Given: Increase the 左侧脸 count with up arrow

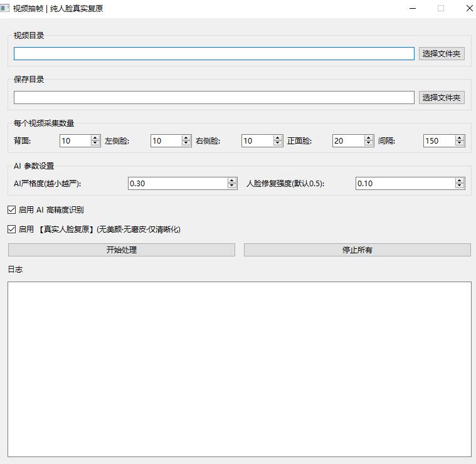Looking at the screenshot, I should [186, 138].
